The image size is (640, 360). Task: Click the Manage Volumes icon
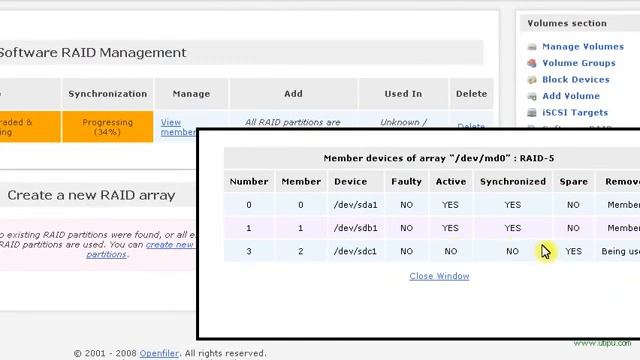[x=532, y=47]
